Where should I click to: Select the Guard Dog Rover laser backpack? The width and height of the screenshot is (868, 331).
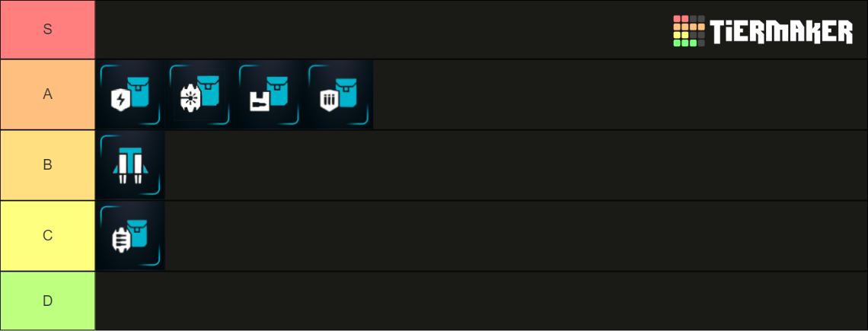pyautogui.click(x=199, y=94)
